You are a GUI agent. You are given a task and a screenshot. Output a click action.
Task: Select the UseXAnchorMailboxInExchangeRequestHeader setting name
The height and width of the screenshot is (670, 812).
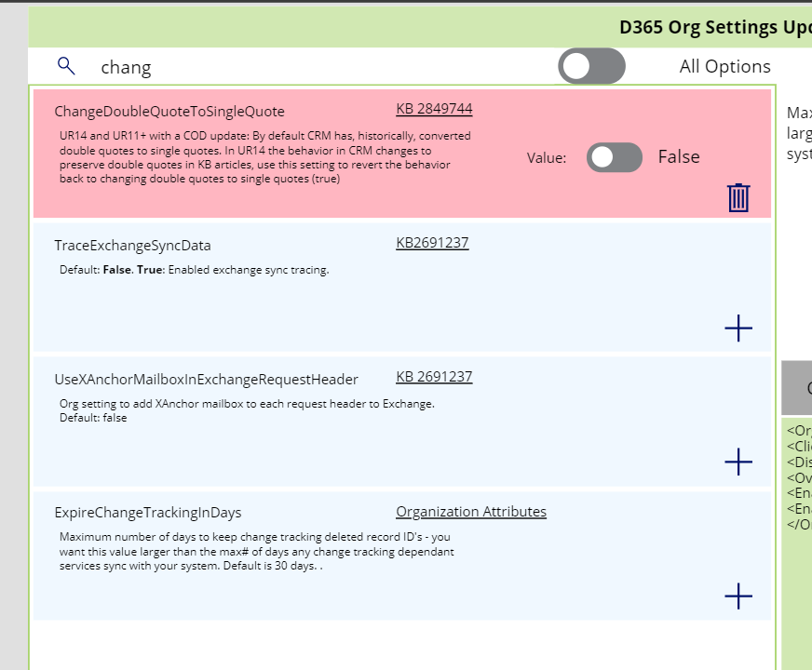206,380
